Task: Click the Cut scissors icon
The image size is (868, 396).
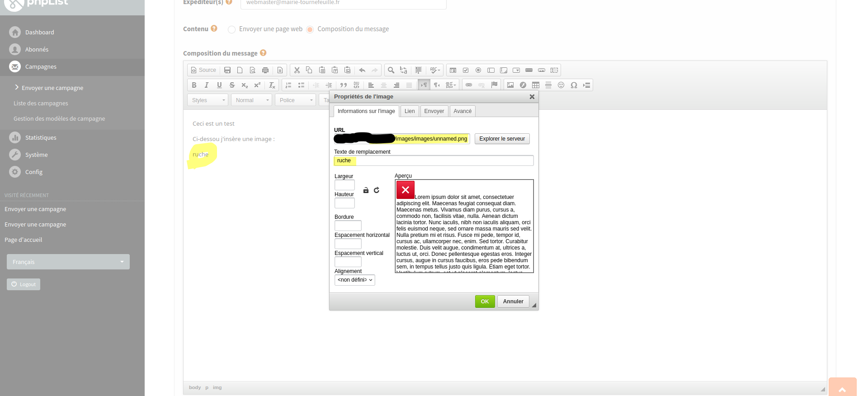Action: coord(297,70)
